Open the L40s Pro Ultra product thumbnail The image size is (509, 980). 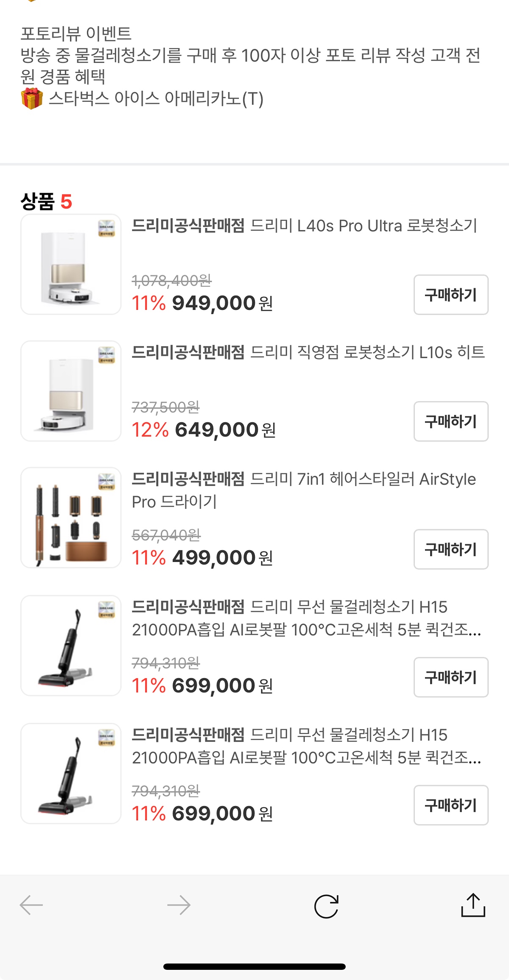pos(71,264)
